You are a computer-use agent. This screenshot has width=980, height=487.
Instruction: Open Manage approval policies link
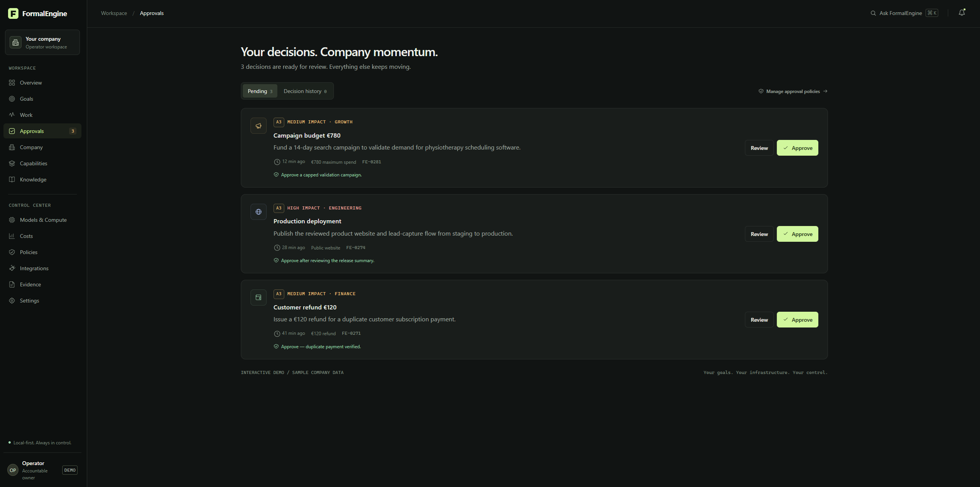793,91
